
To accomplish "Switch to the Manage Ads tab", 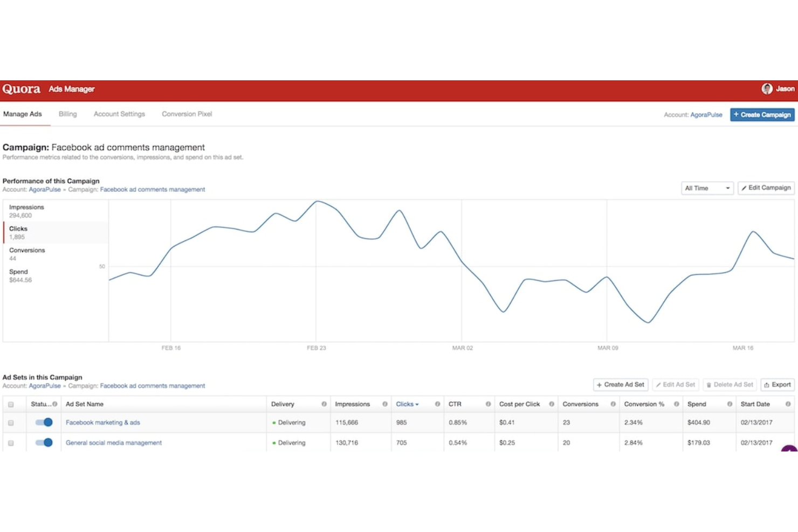I will (23, 114).
